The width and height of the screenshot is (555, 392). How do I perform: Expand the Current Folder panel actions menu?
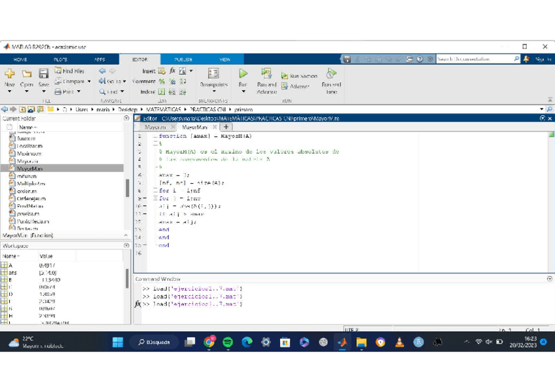126,118
